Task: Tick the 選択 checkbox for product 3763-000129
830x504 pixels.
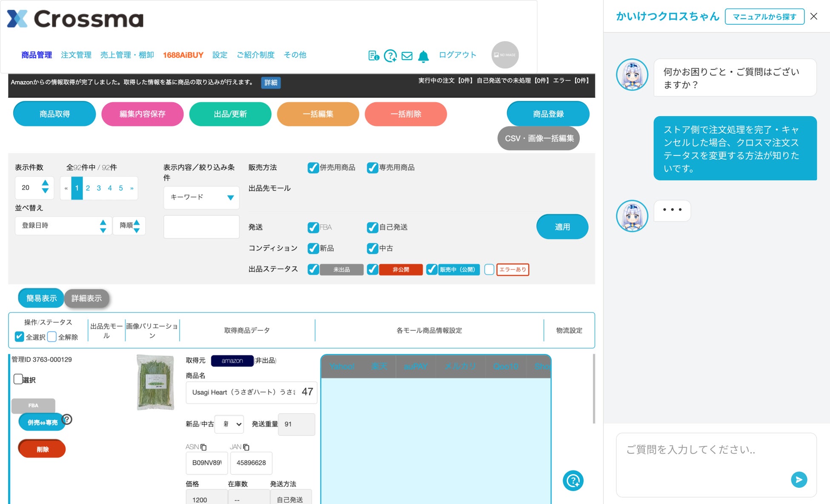Action: coord(18,379)
